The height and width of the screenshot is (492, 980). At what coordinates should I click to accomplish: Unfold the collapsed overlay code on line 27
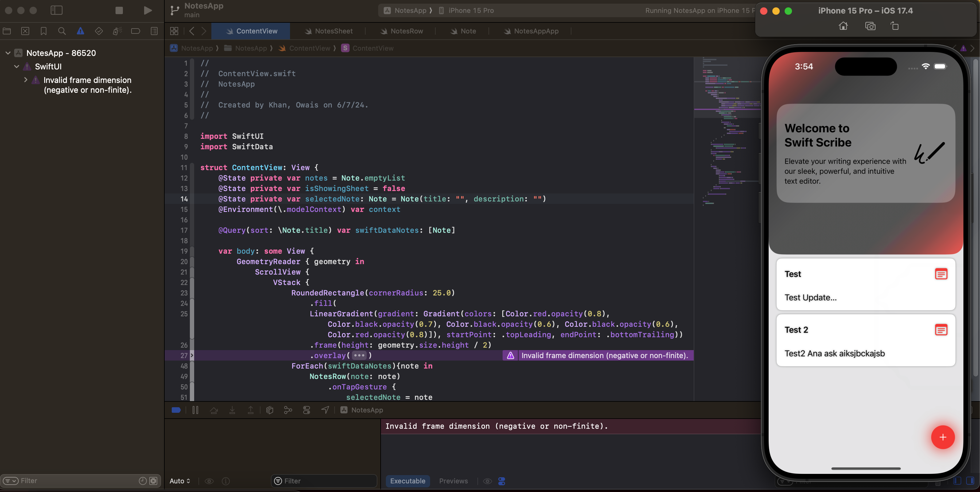pyautogui.click(x=192, y=356)
